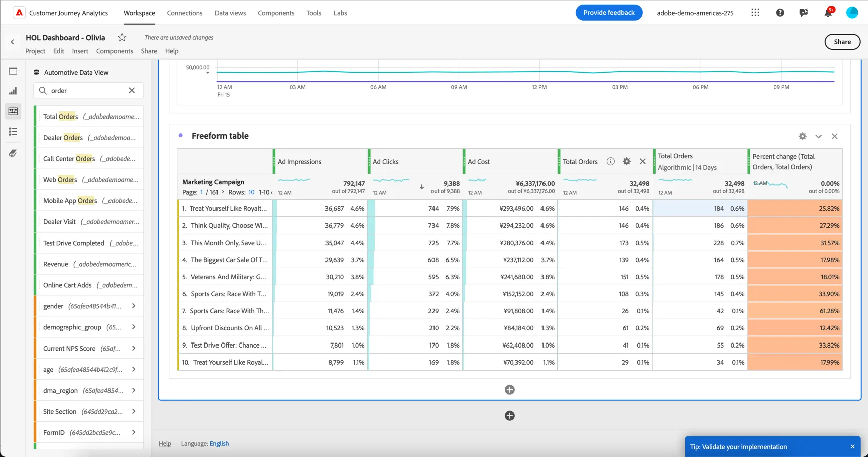This screenshot has height=457, width=868.
Task: Open the Panels icon in left rail
Action: 13,71
